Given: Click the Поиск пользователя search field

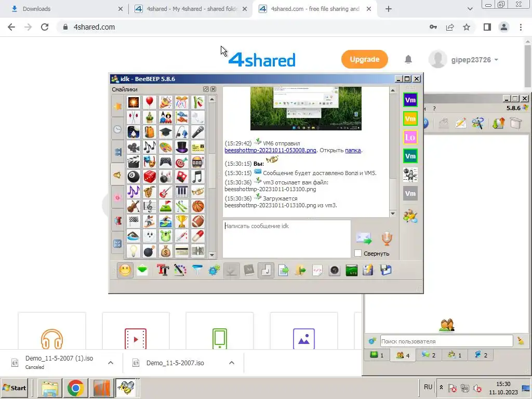Looking at the screenshot, I should tap(446, 341).
